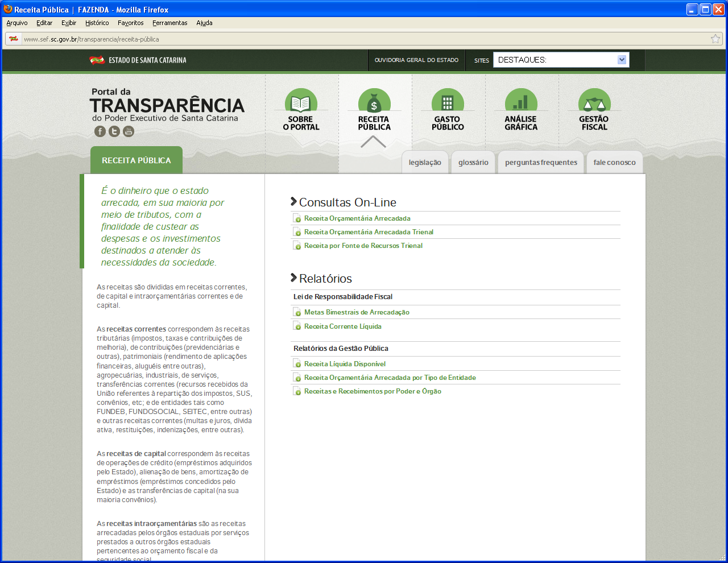Image resolution: width=728 pixels, height=563 pixels.
Task: Click the document icon beside Receita Orçamentária Arrecadada
Action: click(x=297, y=218)
